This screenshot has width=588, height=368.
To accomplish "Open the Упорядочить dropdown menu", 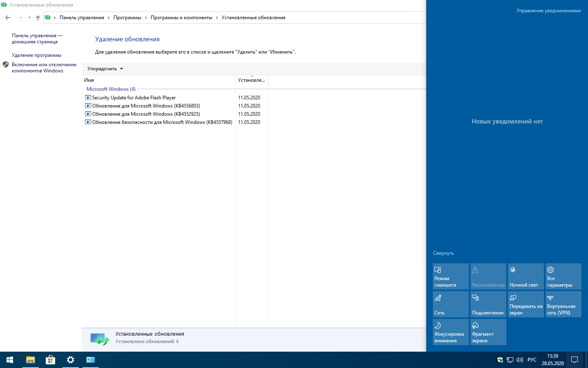I will click(105, 69).
